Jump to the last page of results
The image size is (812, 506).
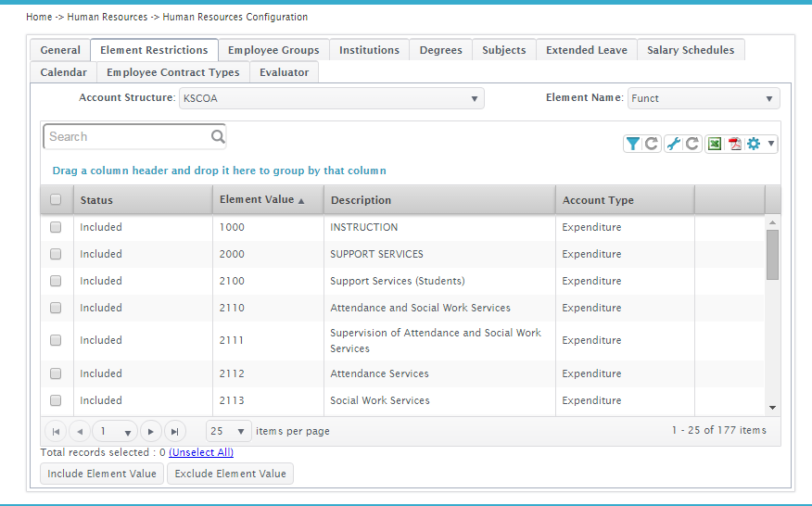point(174,431)
